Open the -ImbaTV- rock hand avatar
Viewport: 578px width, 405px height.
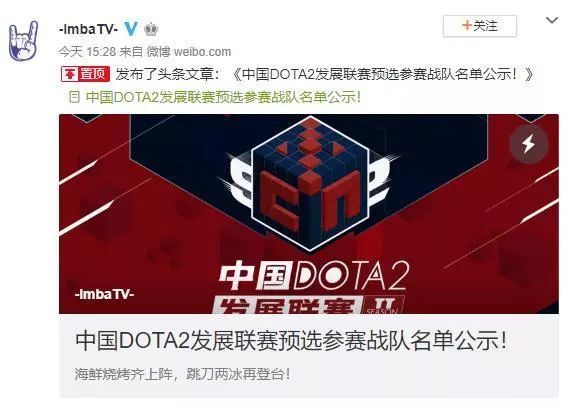pos(24,41)
